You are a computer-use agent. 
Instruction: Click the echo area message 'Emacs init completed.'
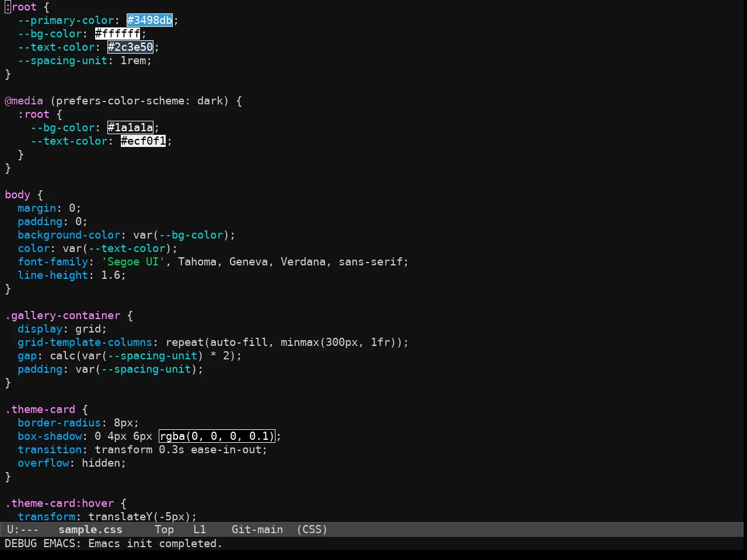155,544
